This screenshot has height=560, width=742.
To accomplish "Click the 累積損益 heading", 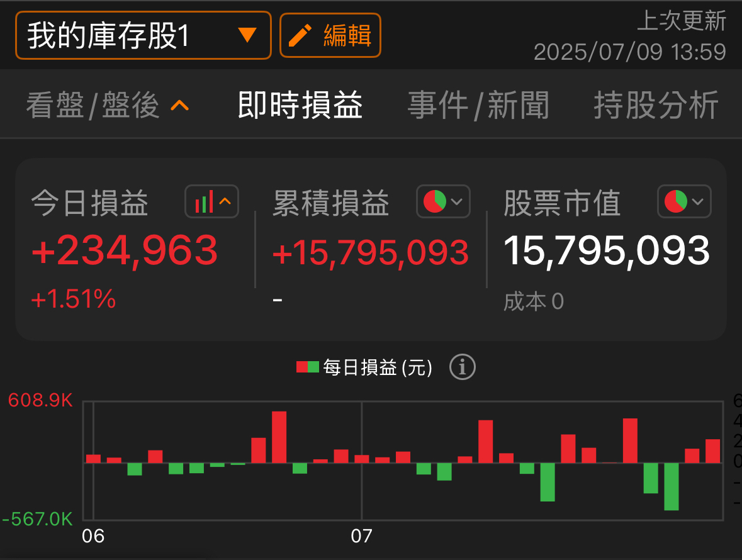I will pos(331,203).
